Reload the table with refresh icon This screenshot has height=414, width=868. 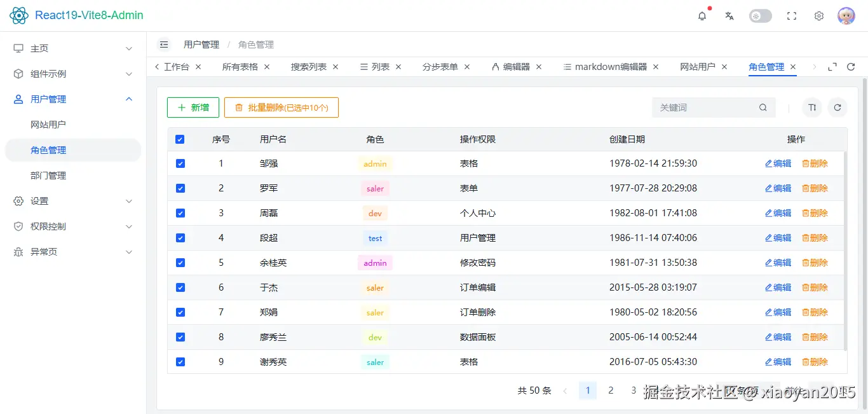(x=837, y=107)
